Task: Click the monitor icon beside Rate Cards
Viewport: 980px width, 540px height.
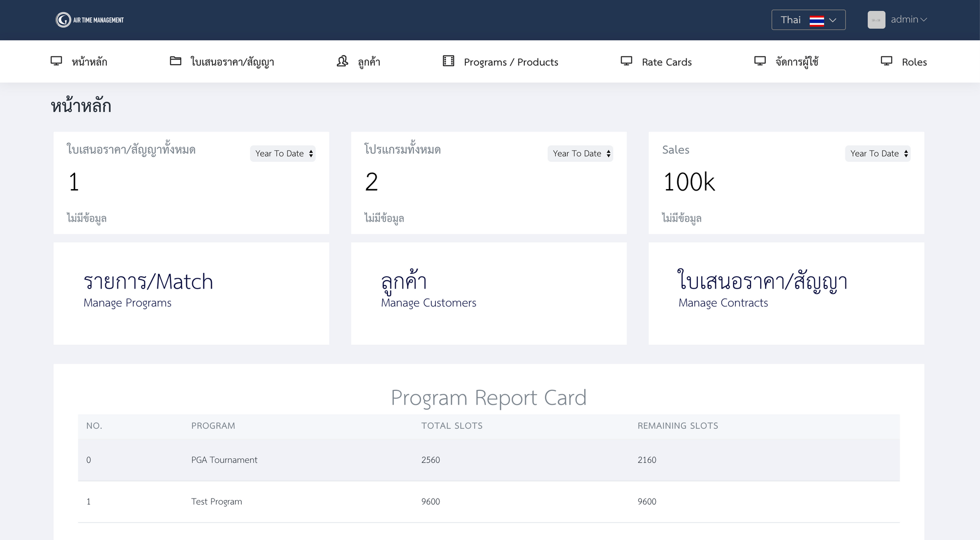Action: pyautogui.click(x=626, y=61)
